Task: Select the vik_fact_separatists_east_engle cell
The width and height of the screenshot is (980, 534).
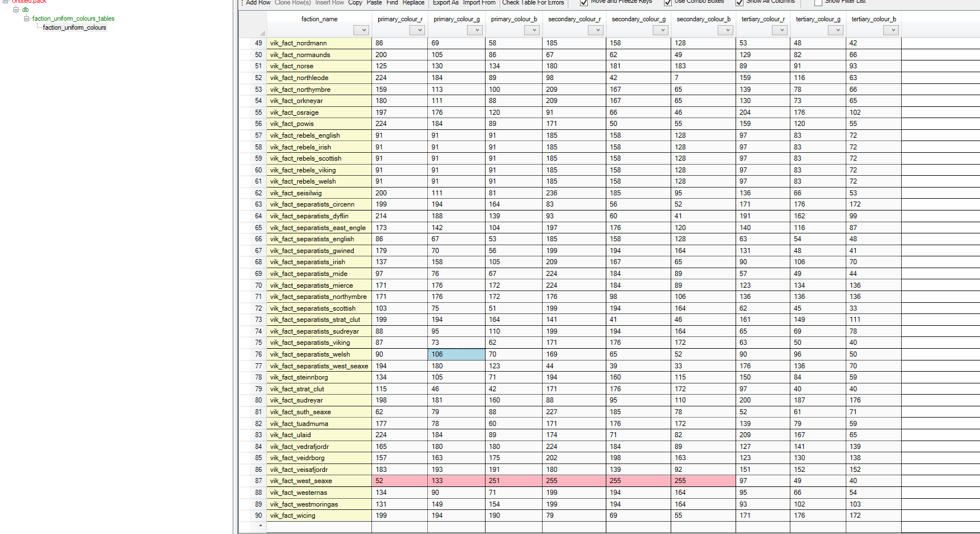Action: [319, 228]
